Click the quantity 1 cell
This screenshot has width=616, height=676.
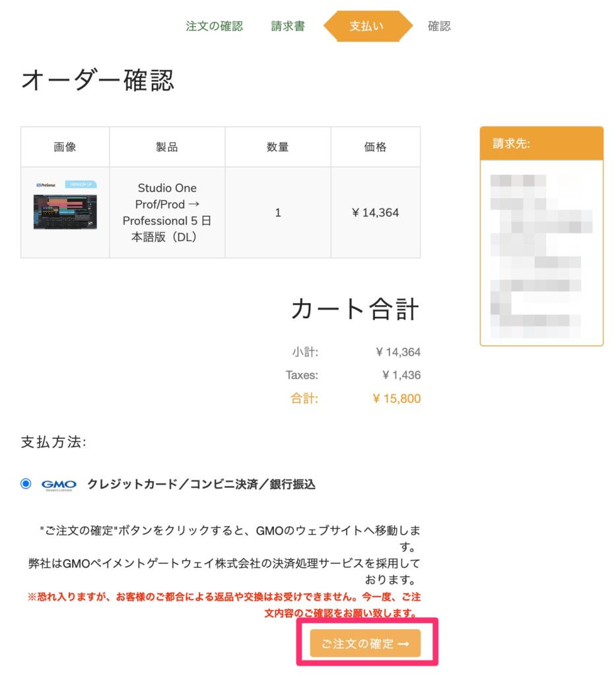(277, 213)
